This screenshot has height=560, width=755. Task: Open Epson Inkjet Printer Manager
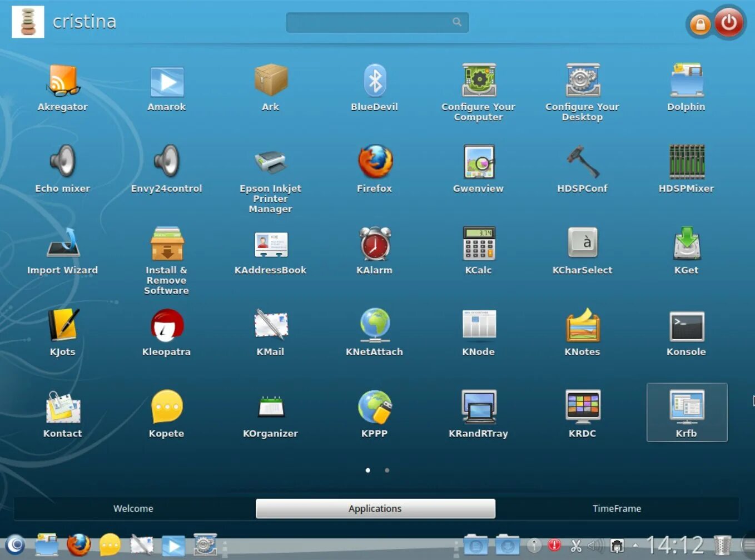pyautogui.click(x=271, y=179)
